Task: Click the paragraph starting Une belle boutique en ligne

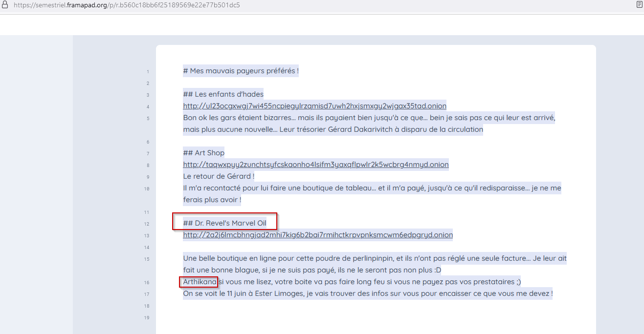Action: 375,258
